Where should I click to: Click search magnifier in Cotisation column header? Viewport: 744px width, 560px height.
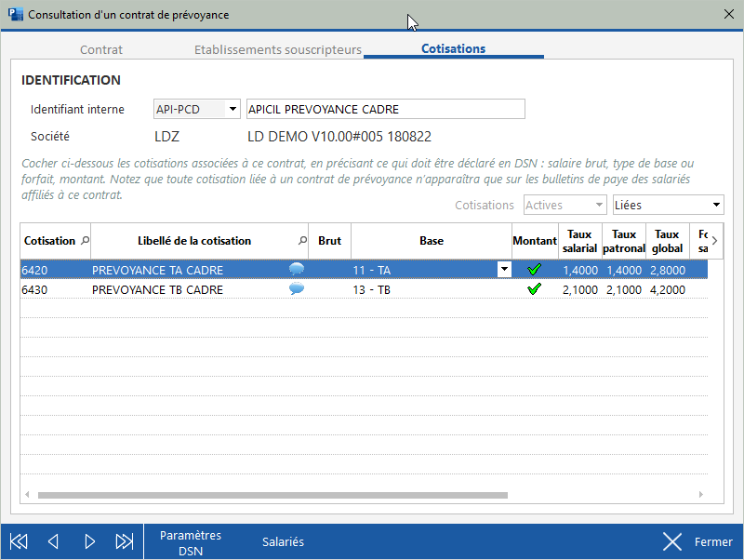(86, 241)
